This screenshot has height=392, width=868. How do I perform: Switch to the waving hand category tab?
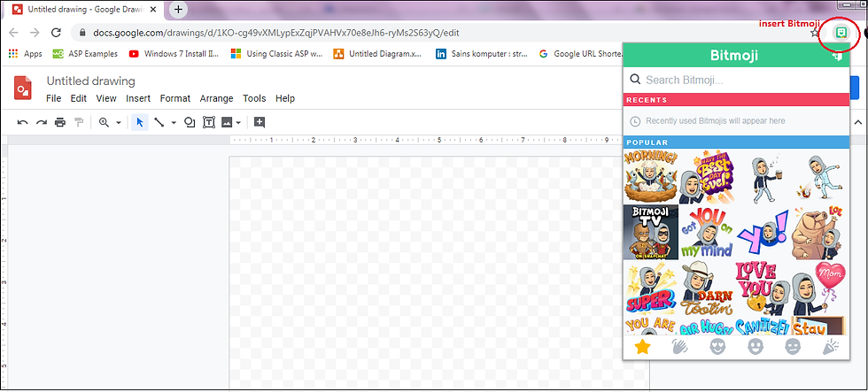tap(680, 347)
